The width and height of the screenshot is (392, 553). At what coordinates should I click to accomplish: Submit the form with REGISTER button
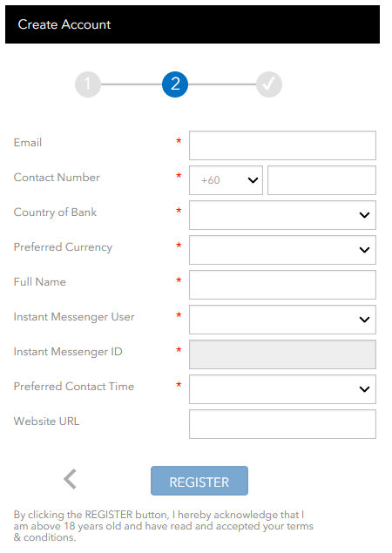tap(199, 481)
